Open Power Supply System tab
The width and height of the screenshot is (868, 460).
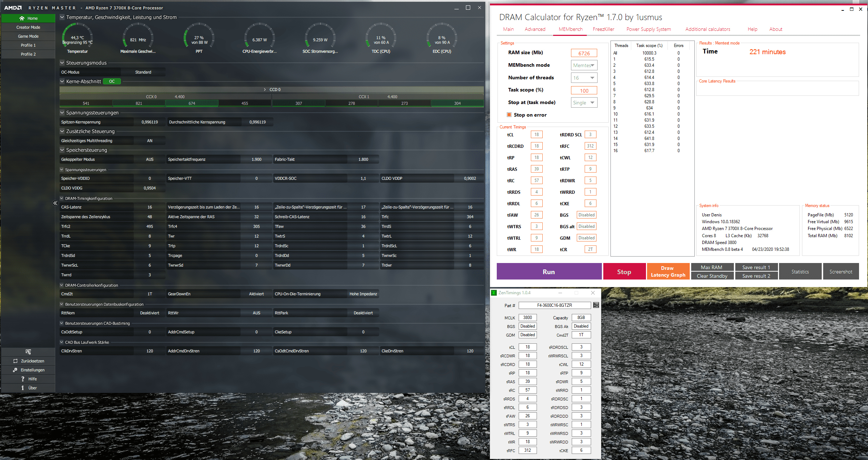point(648,29)
